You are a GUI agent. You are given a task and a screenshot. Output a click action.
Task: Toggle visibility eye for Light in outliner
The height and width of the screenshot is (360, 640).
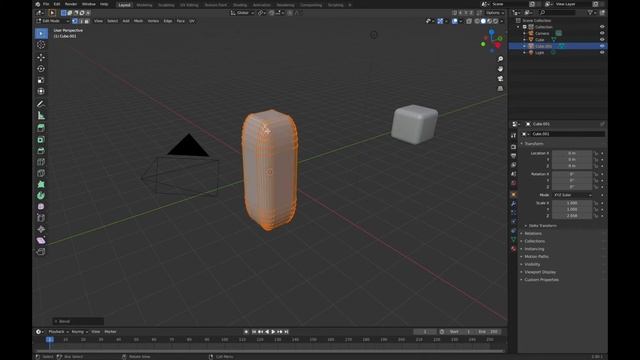(x=602, y=53)
